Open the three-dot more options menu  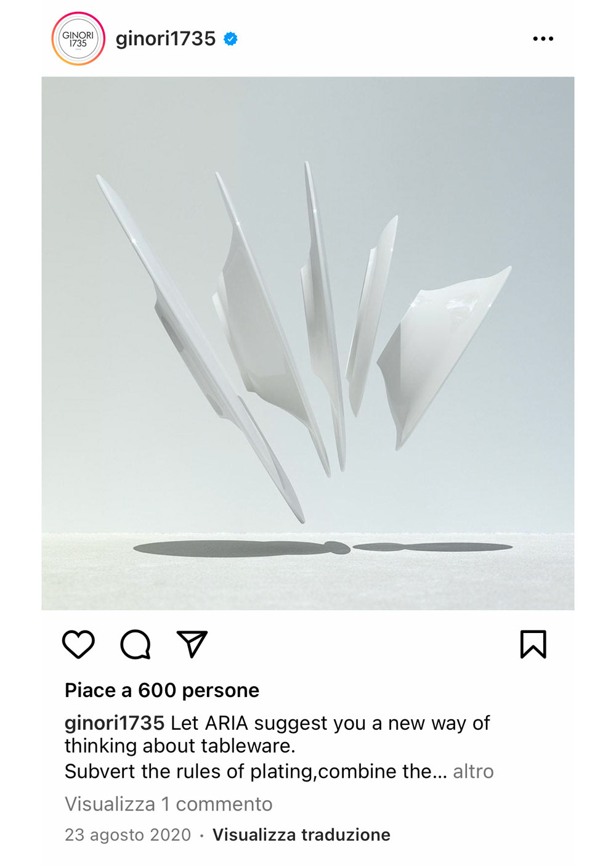(543, 39)
